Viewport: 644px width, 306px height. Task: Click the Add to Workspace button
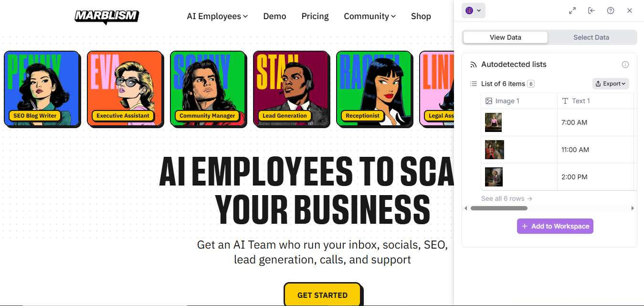coord(555,226)
